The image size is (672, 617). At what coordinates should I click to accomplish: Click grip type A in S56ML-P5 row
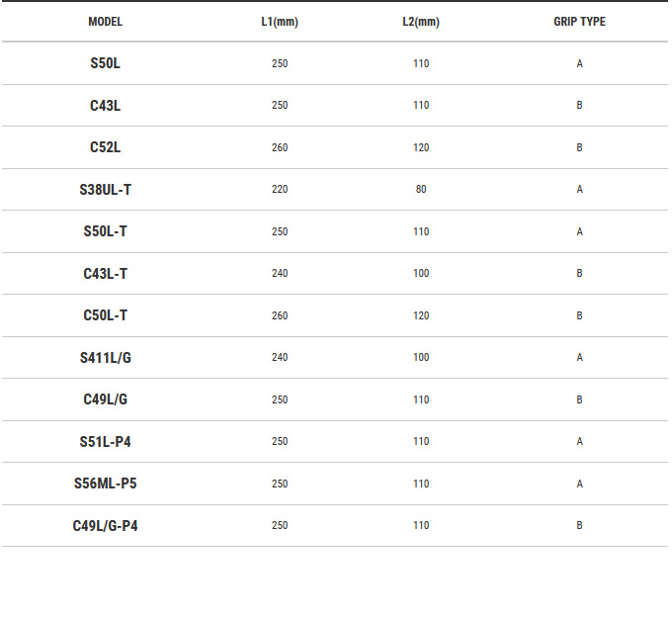pos(579,484)
